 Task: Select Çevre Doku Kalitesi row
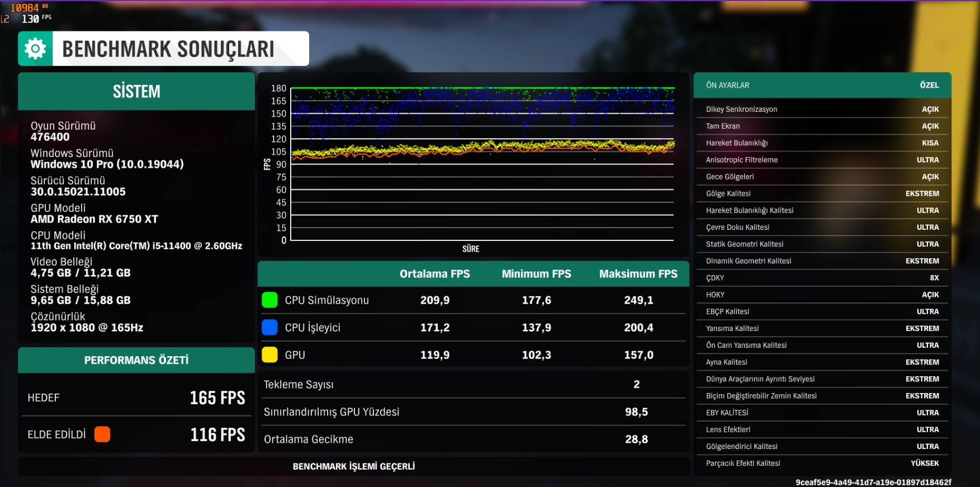click(x=822, y=227)
